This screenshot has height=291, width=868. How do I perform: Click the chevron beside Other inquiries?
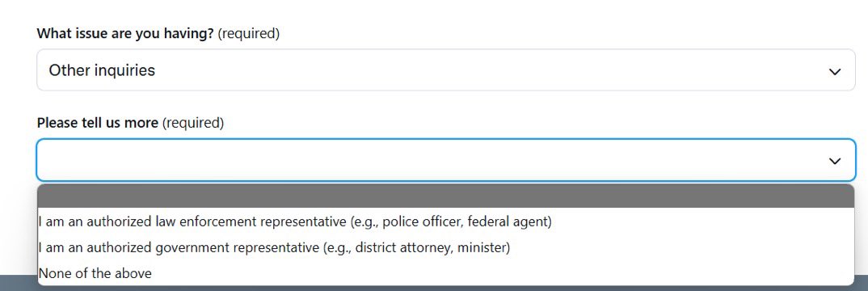click(834, 72)
